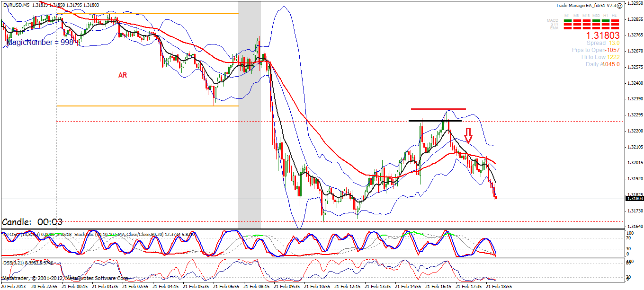Click the 1.31730 price axis label
644x290 pixels.
click(635, 211)
